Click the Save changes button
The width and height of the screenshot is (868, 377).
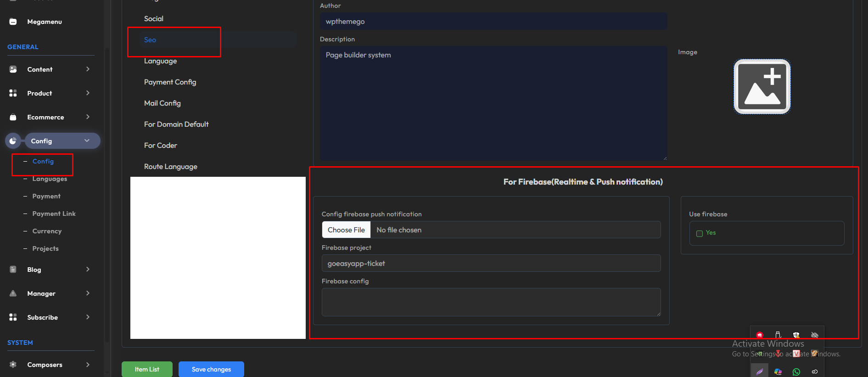click(x=211, y=369)
